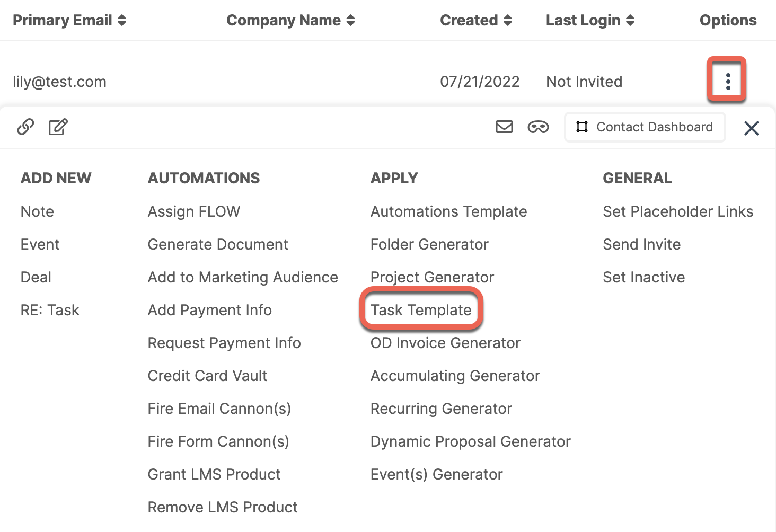This screenshot has width=776, height=532.
Task: Open the three-dot options menu for lily@test.com
Action: click(728, 82)
